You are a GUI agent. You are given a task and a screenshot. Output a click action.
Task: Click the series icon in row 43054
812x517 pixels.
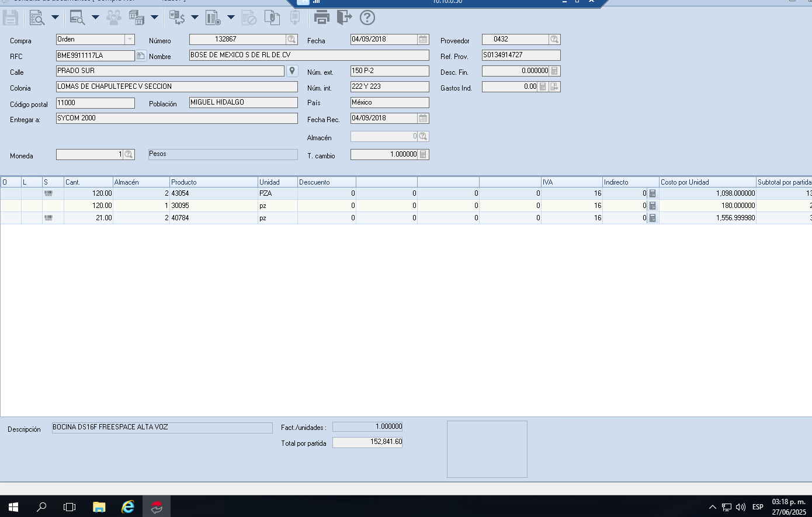point(48,193)
